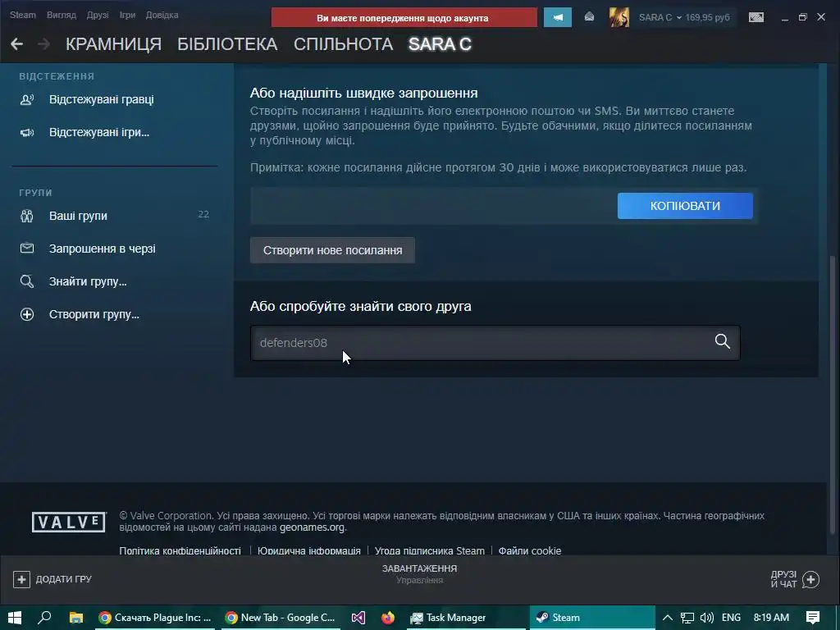Go to СПІЛЬНОТА tab
This screenshot has width=840, height=630.
tap(343, 44)
